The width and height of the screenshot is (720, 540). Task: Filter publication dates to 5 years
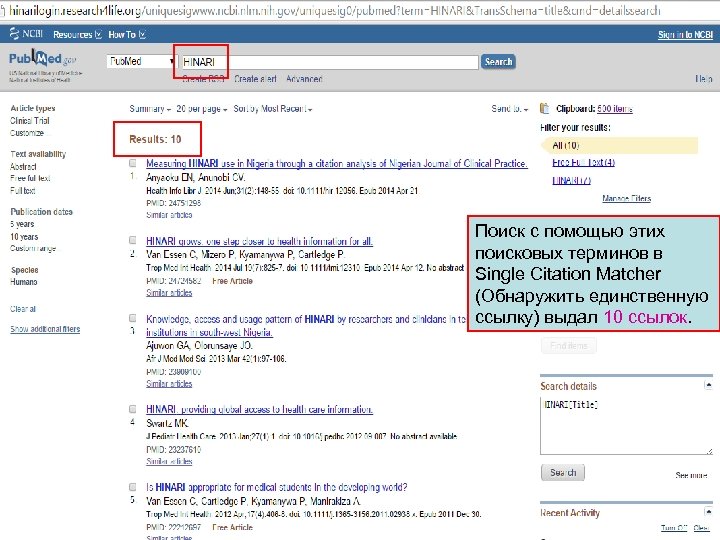click(22, 224)
